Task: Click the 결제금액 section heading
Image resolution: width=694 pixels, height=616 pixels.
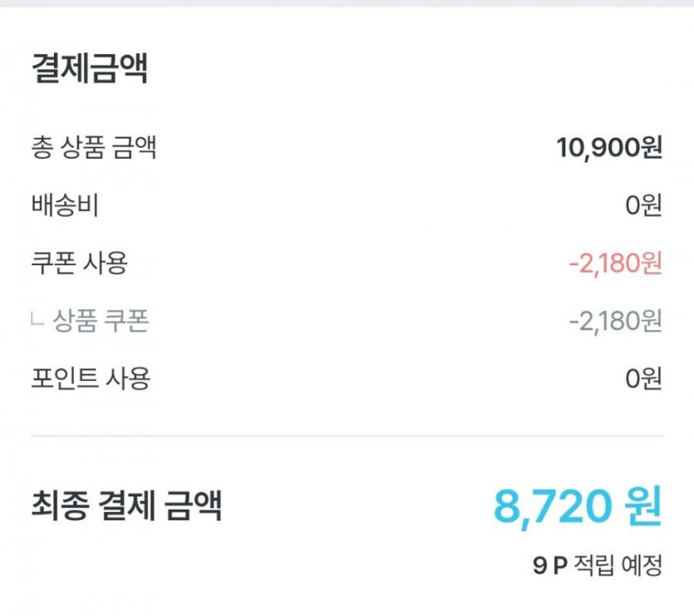Action: click(90, 69)
